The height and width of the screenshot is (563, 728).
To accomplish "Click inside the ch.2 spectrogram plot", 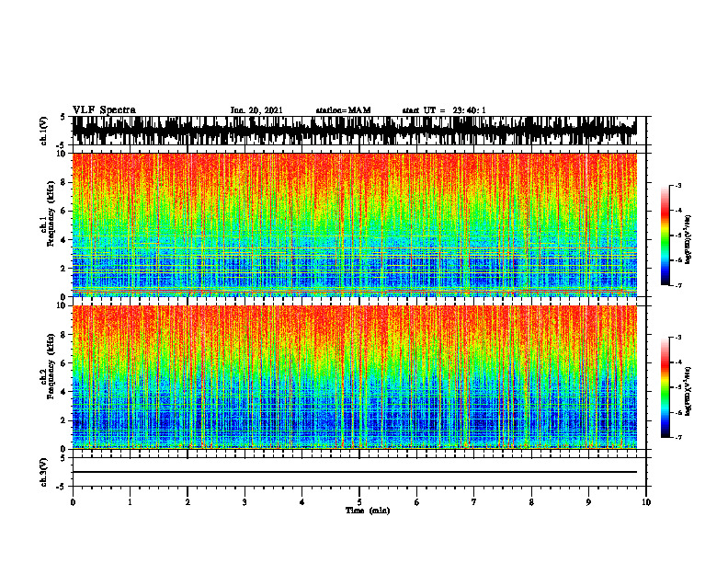I will (x=354, y=377).
